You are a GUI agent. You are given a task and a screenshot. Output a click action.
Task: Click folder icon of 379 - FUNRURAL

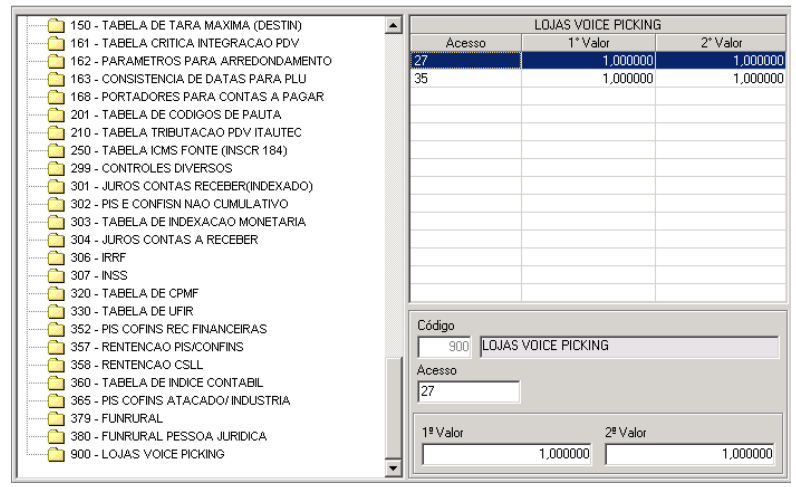56,418
